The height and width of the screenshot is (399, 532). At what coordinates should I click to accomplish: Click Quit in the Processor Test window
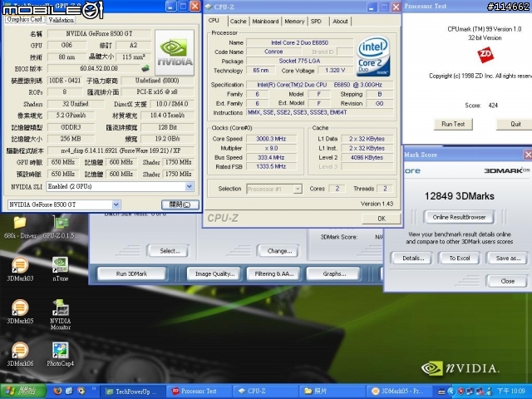click(x=515, y=124)
